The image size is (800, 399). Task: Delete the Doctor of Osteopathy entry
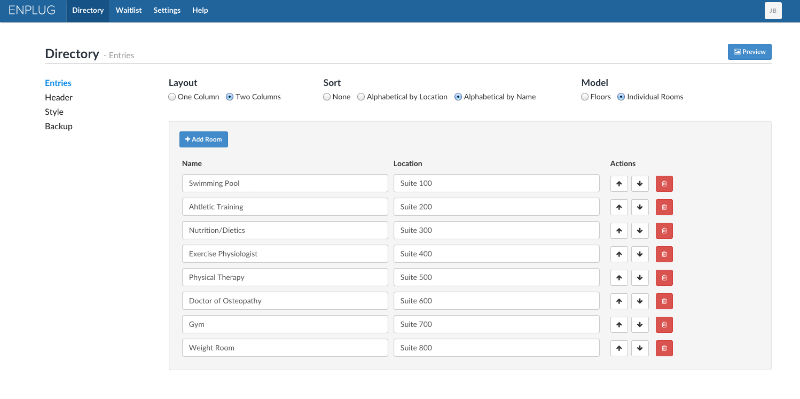tap(664, 301)
